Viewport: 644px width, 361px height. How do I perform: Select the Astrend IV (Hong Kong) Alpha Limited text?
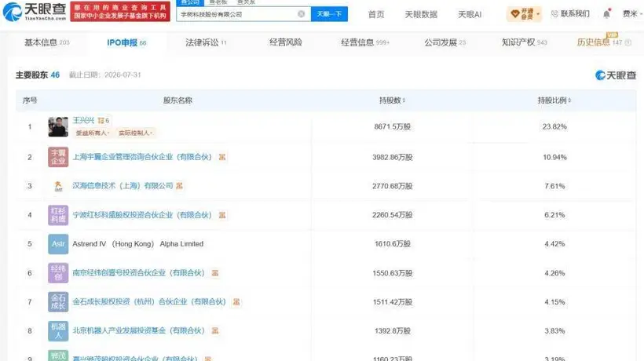(x=137, y=243)
